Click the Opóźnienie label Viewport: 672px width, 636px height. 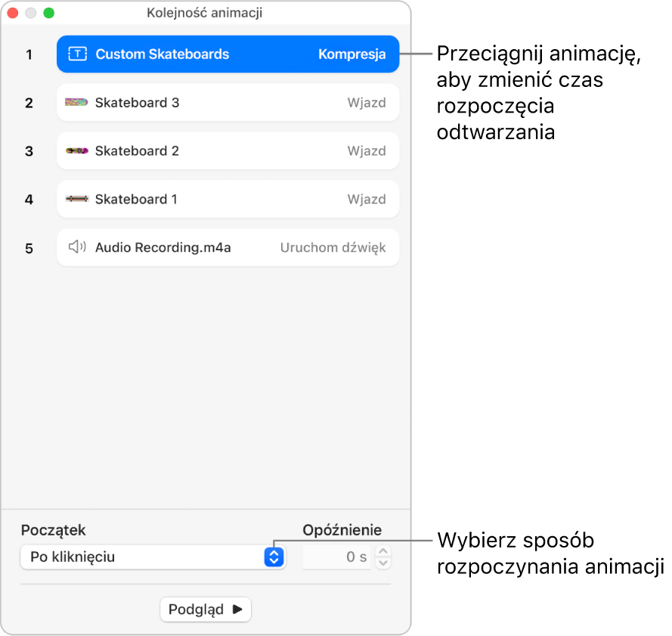tap(342, 530)
